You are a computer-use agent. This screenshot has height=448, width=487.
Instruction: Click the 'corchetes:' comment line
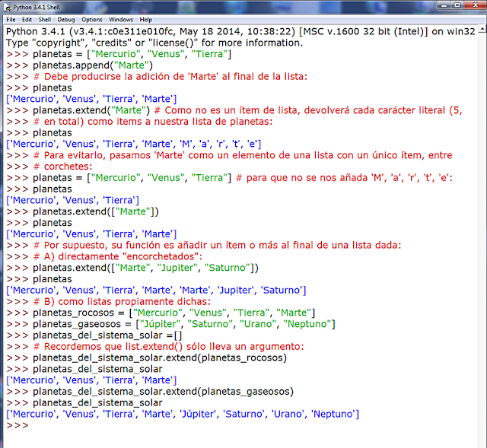[49, 167]
